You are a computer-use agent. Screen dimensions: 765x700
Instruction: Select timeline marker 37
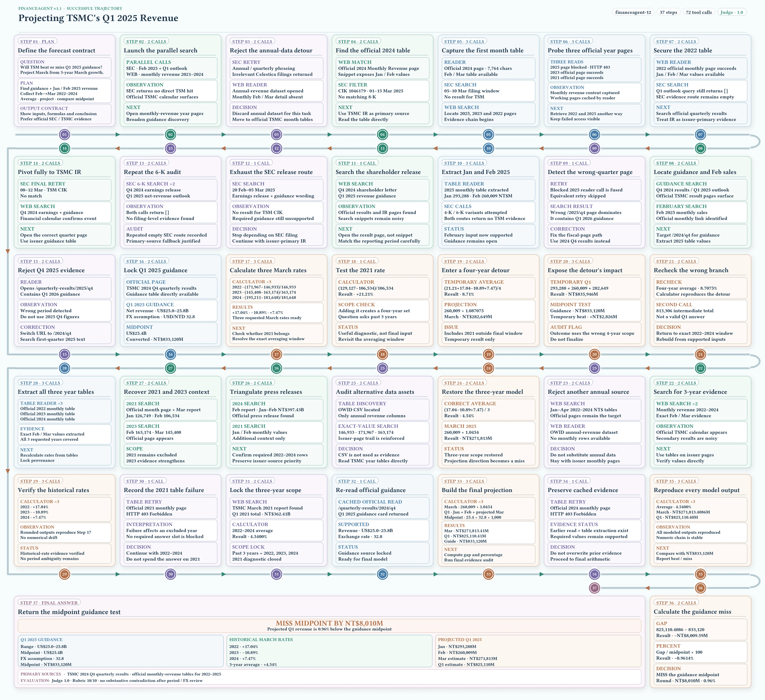[x=595, y=588]
